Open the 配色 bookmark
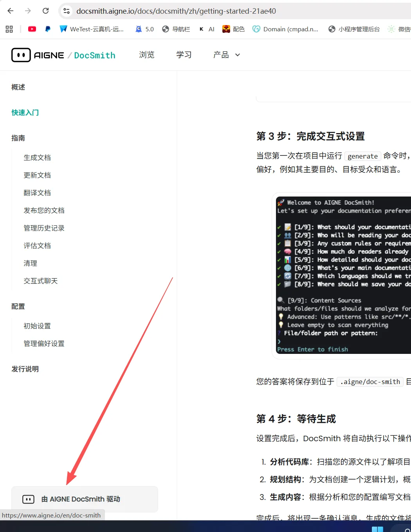Image resolution: width=411 pixels, height=532 pixels. click(x=233, y=29)
